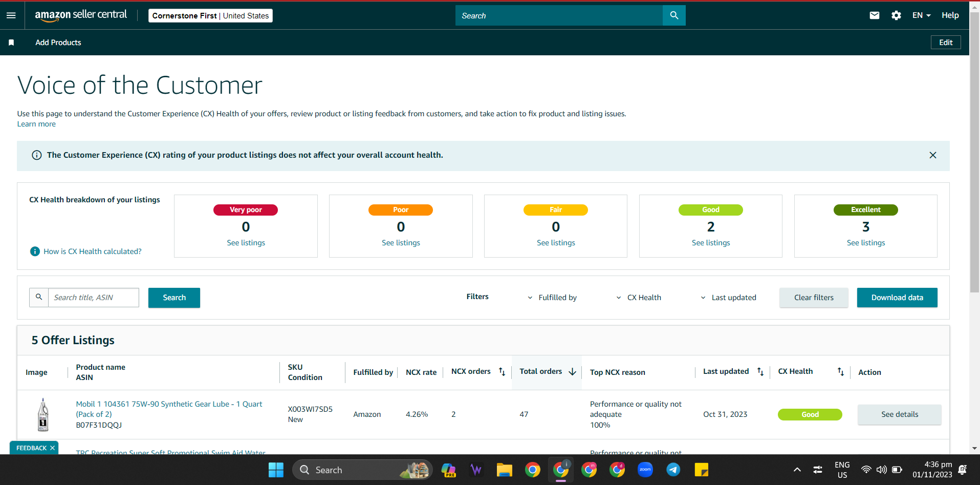The width and height of the screenshot is (980, 485).
Task: Expand the Last updated filter dropdown
Action: point(729,298)
